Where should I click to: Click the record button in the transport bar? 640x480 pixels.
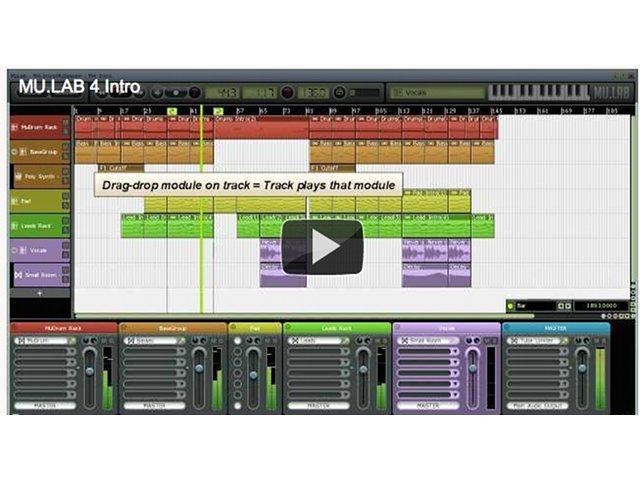(194, 93)
